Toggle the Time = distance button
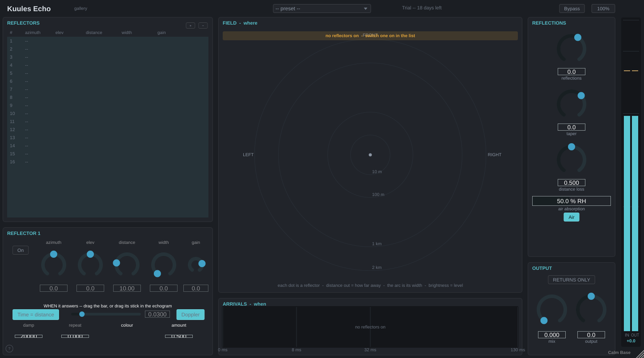Image resolution: width=644 pixels, height=358 pixels. [36, 315]
